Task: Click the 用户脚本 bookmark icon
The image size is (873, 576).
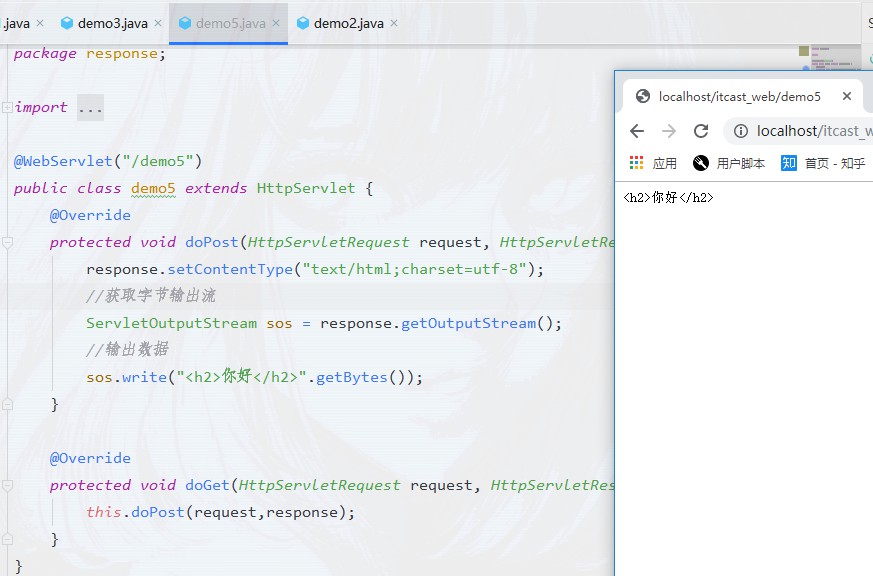Action: (x=700, y=163)
